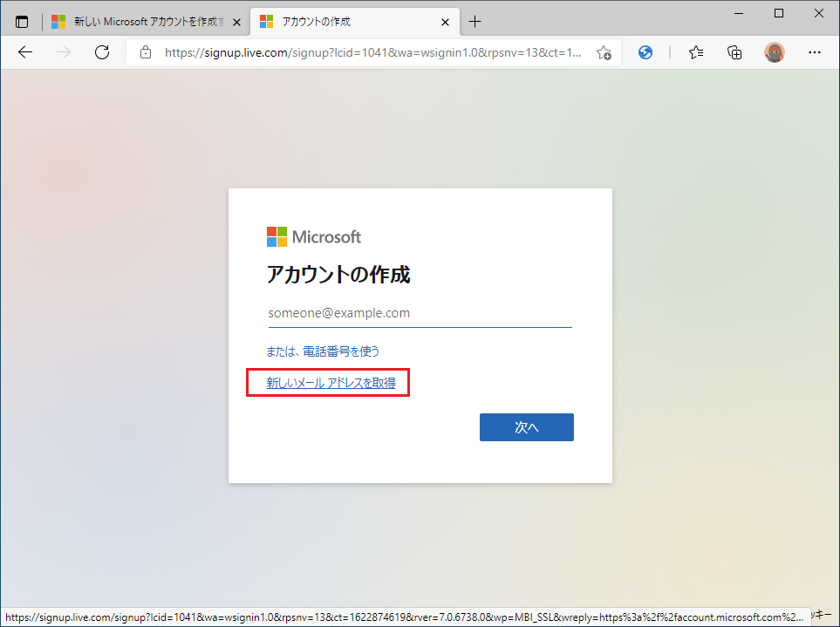View site information lock icon
This screenshot has height=627, width=840.
click(x=145, y=52)
